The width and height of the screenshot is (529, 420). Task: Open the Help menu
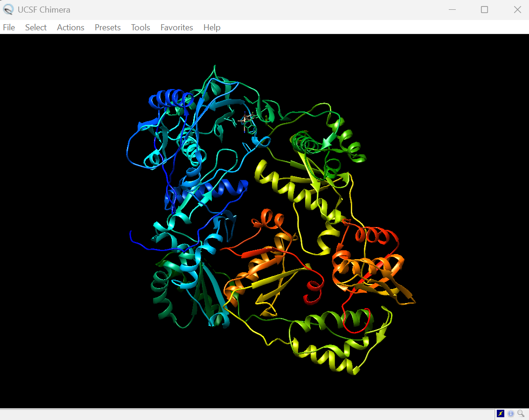(212, 28)
